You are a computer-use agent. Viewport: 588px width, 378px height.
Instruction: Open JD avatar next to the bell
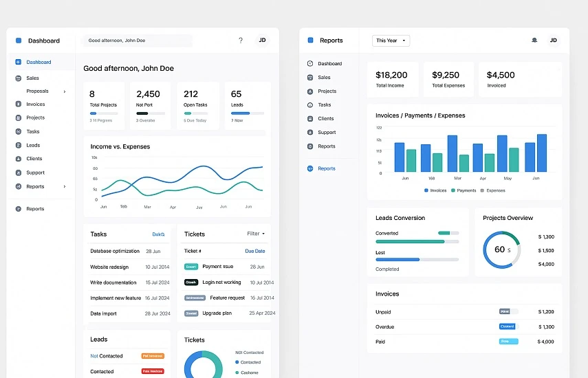(554, 41)
